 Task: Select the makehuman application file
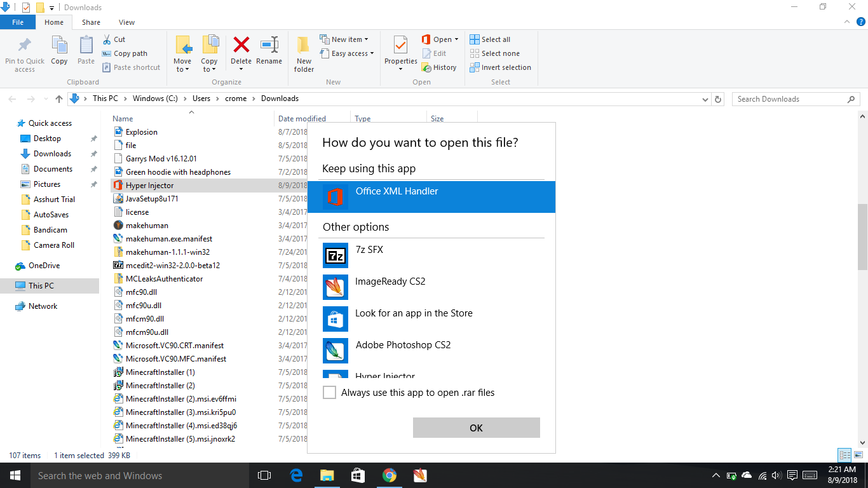pos(147,226)
